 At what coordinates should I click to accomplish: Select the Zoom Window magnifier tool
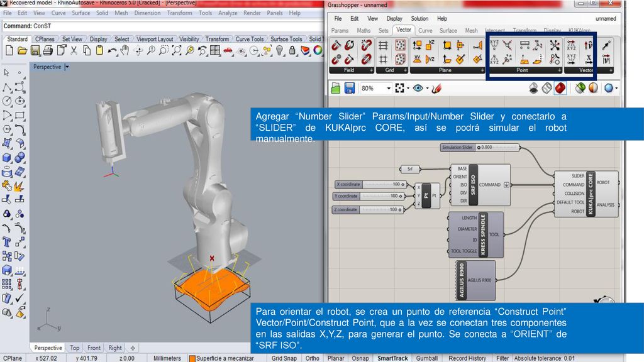point(164,50)
